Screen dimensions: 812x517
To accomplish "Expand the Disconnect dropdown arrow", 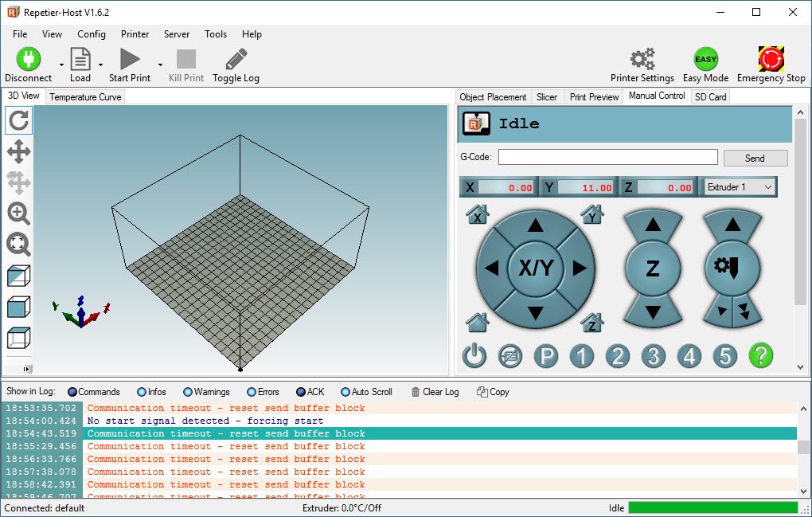I will [61, 65].
